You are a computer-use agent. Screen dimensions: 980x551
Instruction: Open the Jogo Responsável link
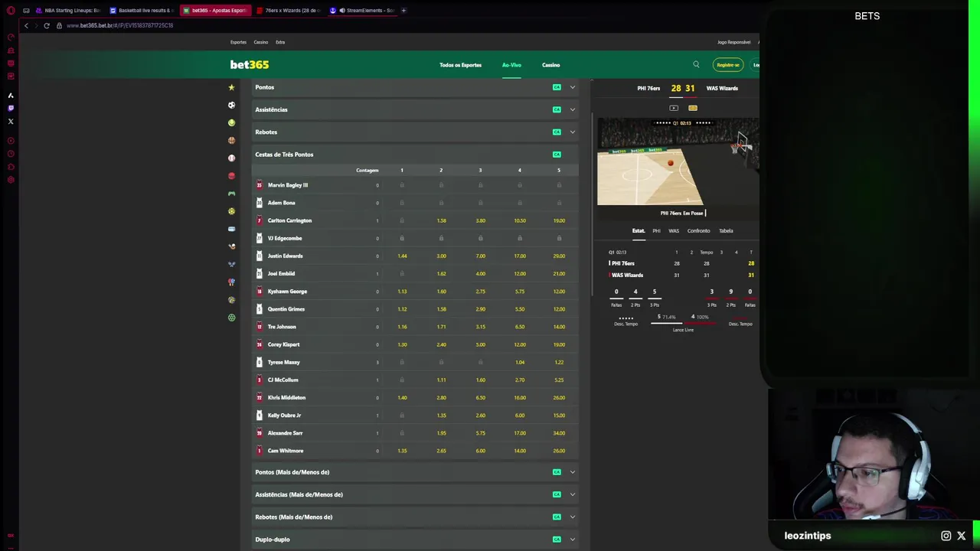(x=733, y=42)
